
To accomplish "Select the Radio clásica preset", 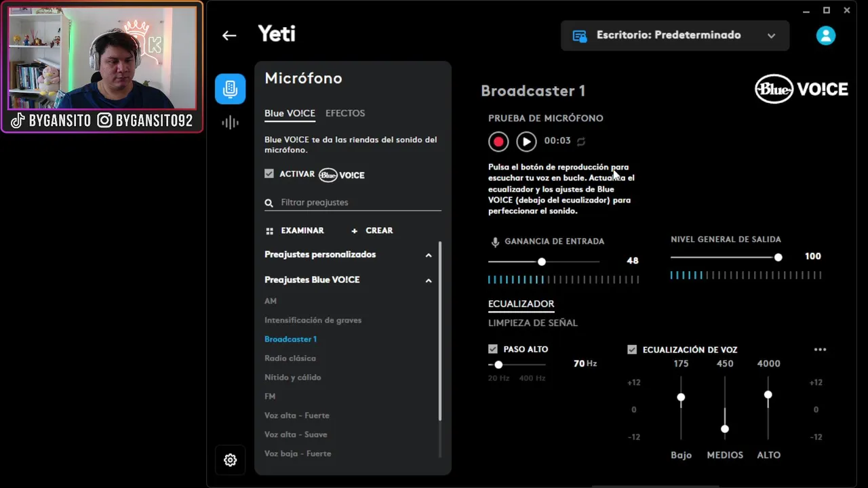I will (x=290, y=358).
